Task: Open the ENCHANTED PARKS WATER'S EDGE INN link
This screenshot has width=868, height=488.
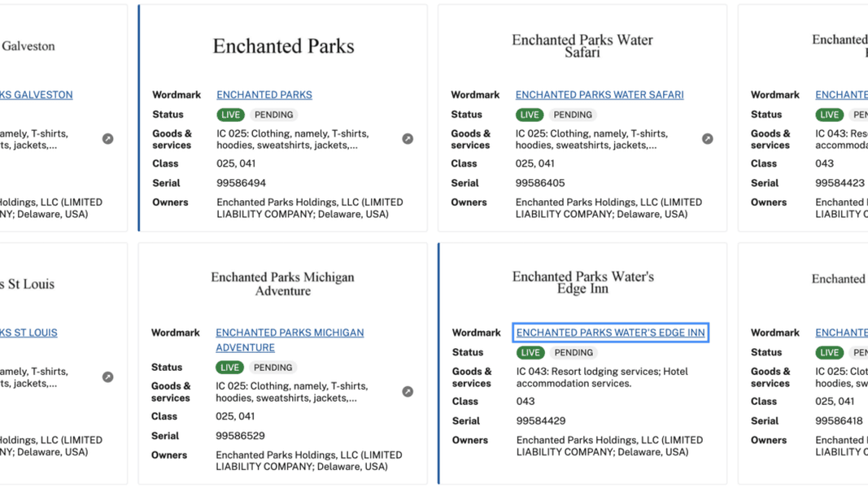Action: (610, 332)
